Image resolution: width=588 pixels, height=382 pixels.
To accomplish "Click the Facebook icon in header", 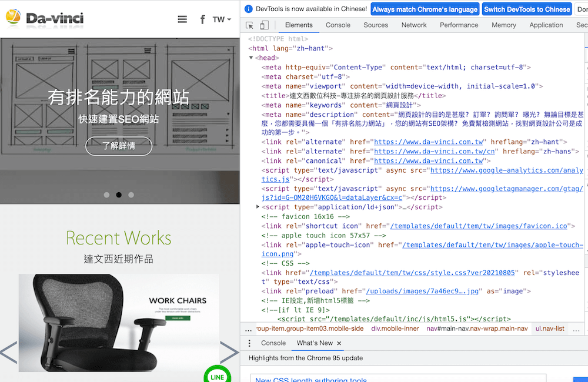I will (x=202, y=19).
